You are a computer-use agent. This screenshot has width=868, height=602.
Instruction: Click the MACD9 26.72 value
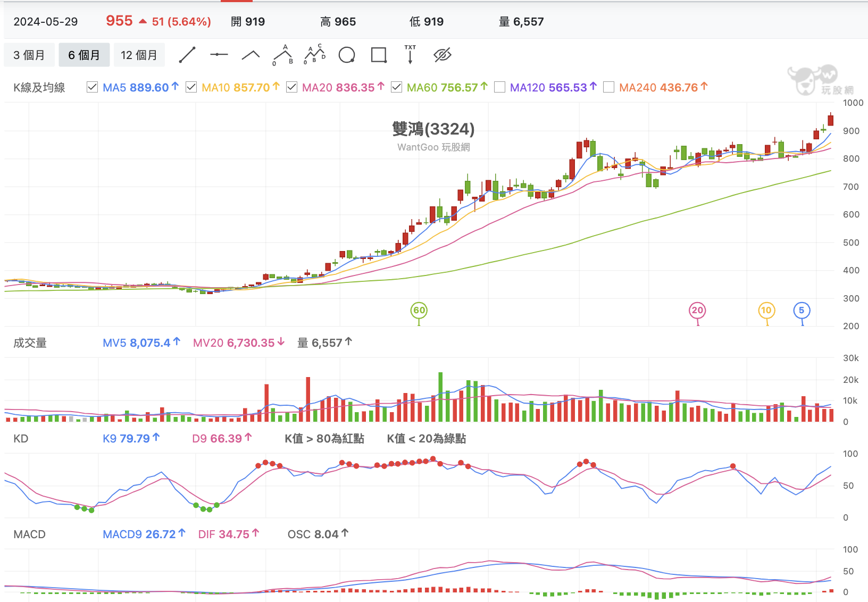point(144,534)
